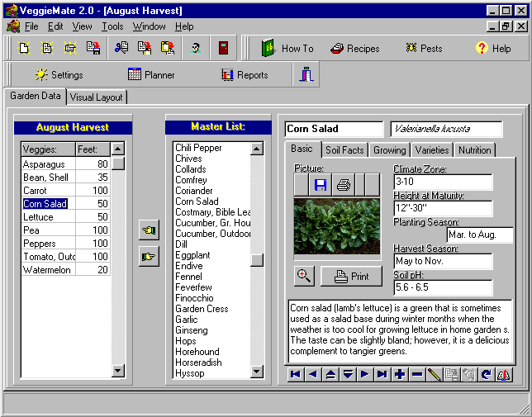532x417 pixels.
Task: Click the magnifier zoom picture button
Action: click(x=304, y=276)
